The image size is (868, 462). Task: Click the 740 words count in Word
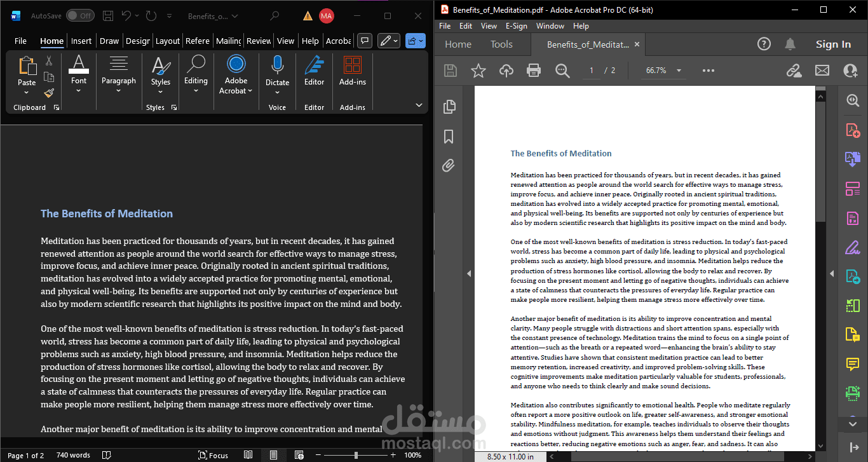(x=73, y=455)
